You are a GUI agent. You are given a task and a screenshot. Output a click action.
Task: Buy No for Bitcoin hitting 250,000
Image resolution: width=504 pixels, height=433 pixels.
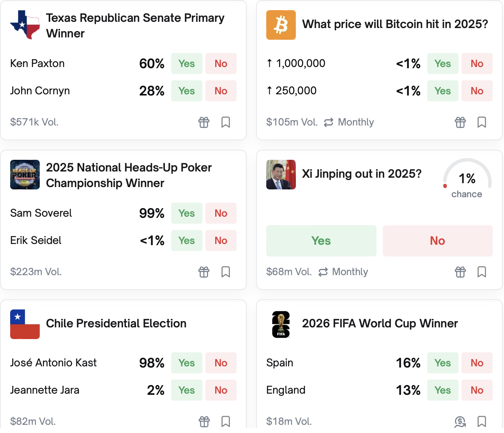pos(477,91)
